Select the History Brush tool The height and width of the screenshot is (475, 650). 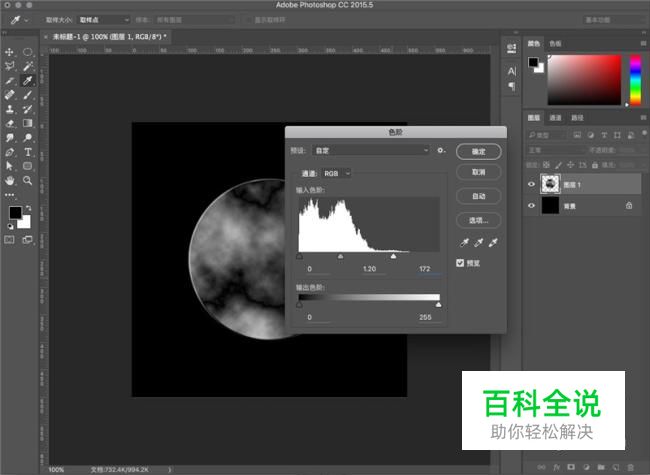(27, 109)
